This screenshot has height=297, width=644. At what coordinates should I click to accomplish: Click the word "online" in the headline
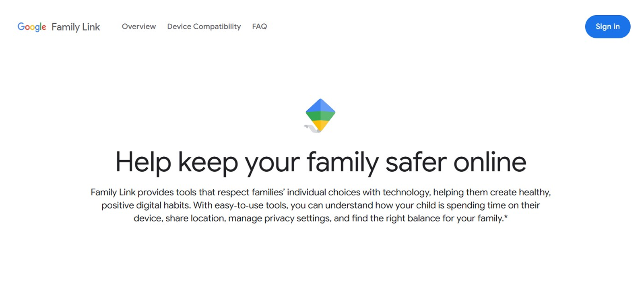tap(490, 162)
